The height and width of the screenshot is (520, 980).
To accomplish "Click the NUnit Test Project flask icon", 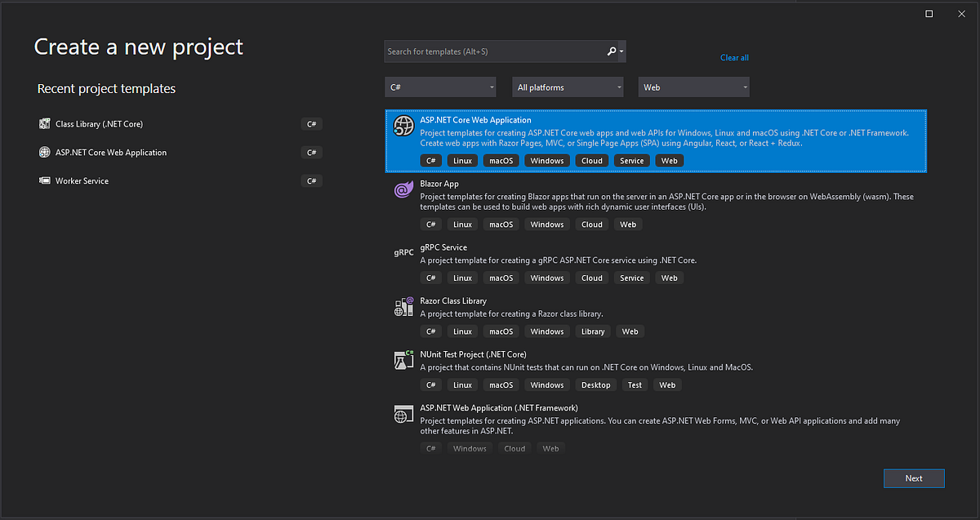I will point(403,361).
